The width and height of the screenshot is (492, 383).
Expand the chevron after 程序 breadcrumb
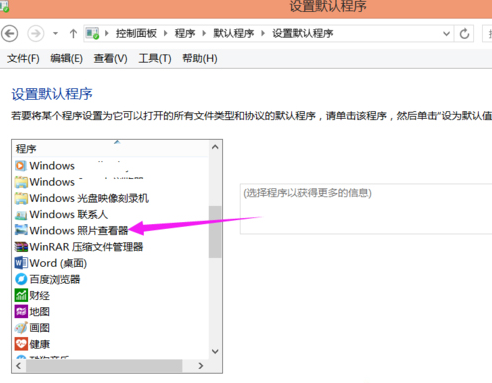pos(204,33)
